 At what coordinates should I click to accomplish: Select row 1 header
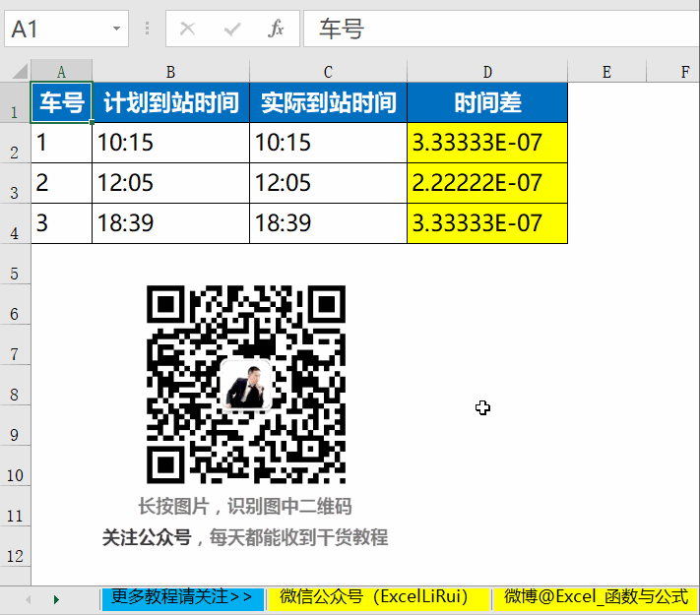tap(15, 102)
